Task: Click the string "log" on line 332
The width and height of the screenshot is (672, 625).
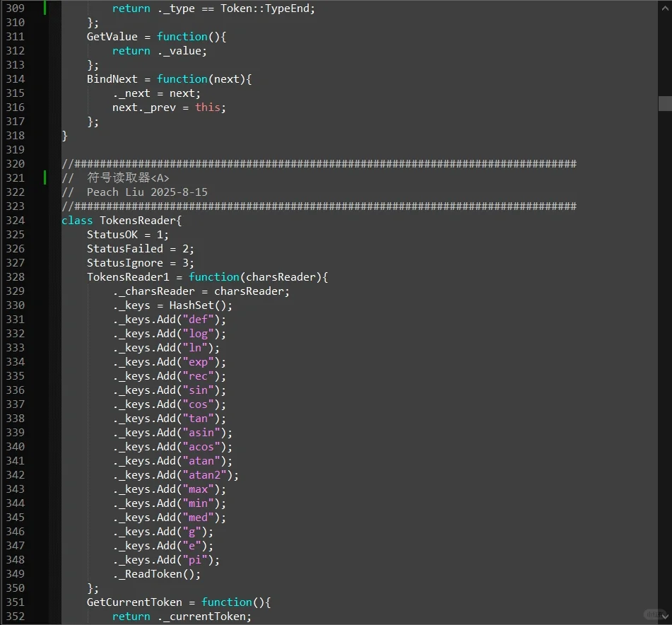Action: click(198, 334)
